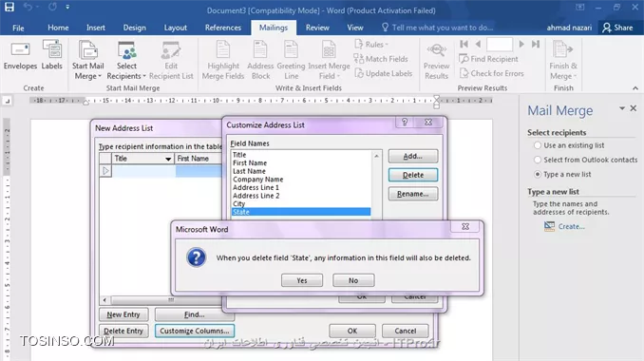The height and width of the screenshot is (361, 644).
Task: Open Mail Merge pane options arrow
Action: 622,108
